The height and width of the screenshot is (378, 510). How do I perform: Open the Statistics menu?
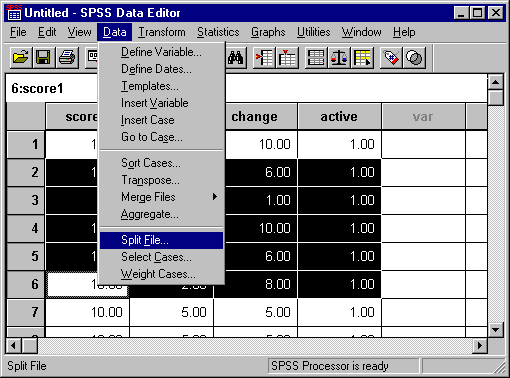tap(218, 32)
